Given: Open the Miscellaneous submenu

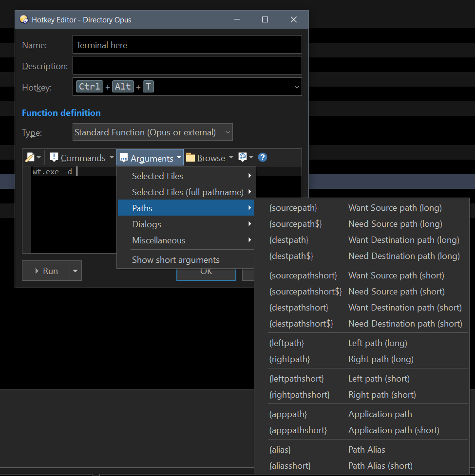Looking at the screenshot, I should coord(186,240).
